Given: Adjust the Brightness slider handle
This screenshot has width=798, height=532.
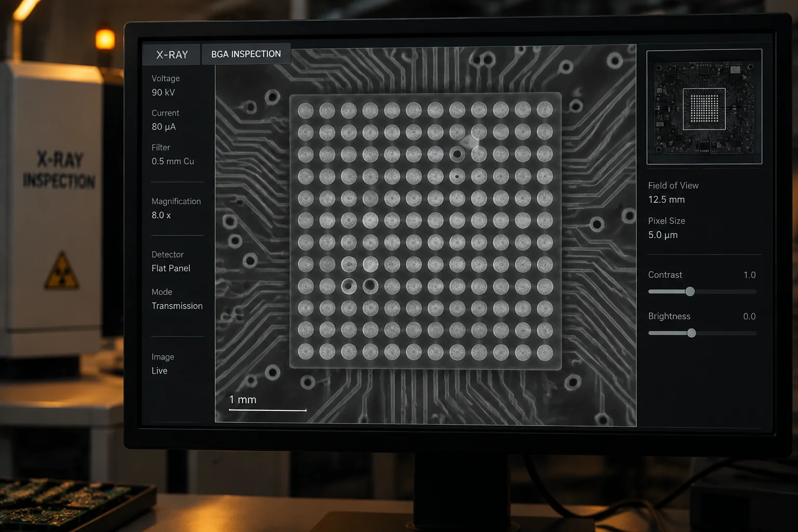Looking at the screenshot, I should 691,333.
